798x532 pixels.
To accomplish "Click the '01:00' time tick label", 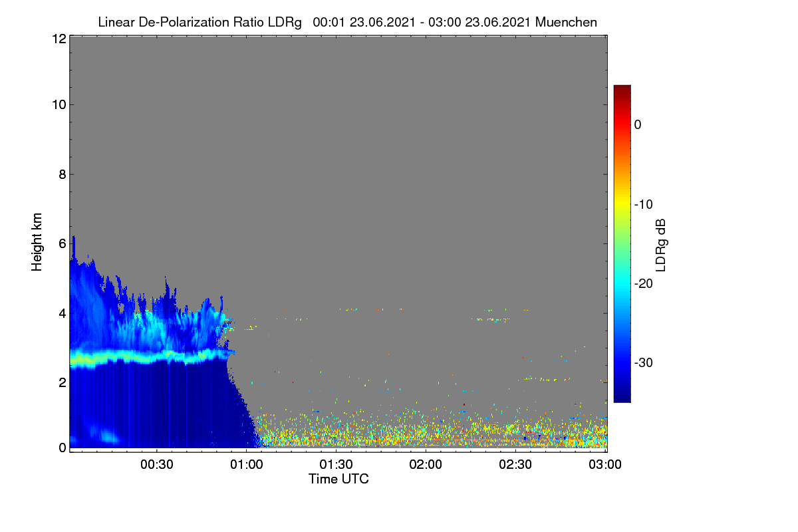I will tap(247, 465).
